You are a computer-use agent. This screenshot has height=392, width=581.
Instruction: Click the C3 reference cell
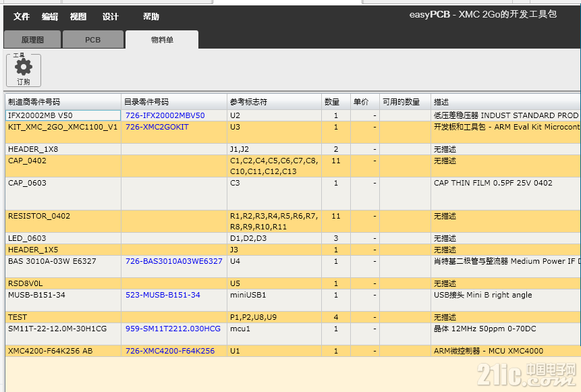click(274, 194)
